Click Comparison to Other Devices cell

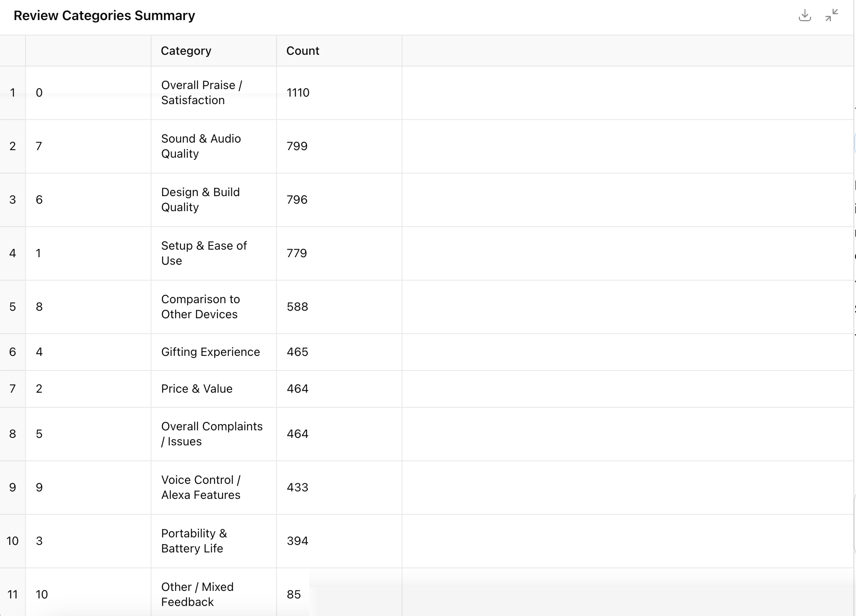[x=200, y=307]
